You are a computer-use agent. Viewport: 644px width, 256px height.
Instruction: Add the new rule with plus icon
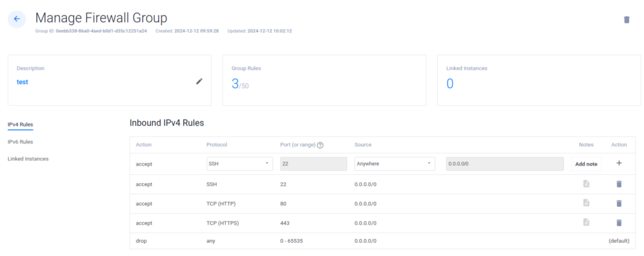[619, 163]
